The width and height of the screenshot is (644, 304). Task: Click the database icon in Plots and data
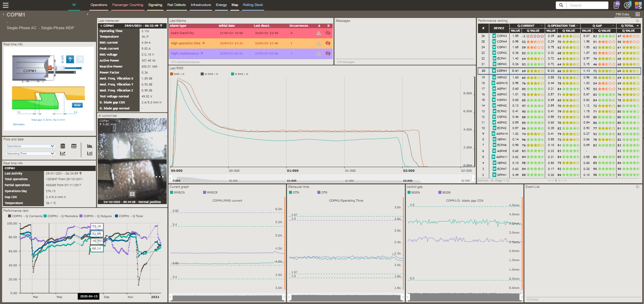[63, 146]
